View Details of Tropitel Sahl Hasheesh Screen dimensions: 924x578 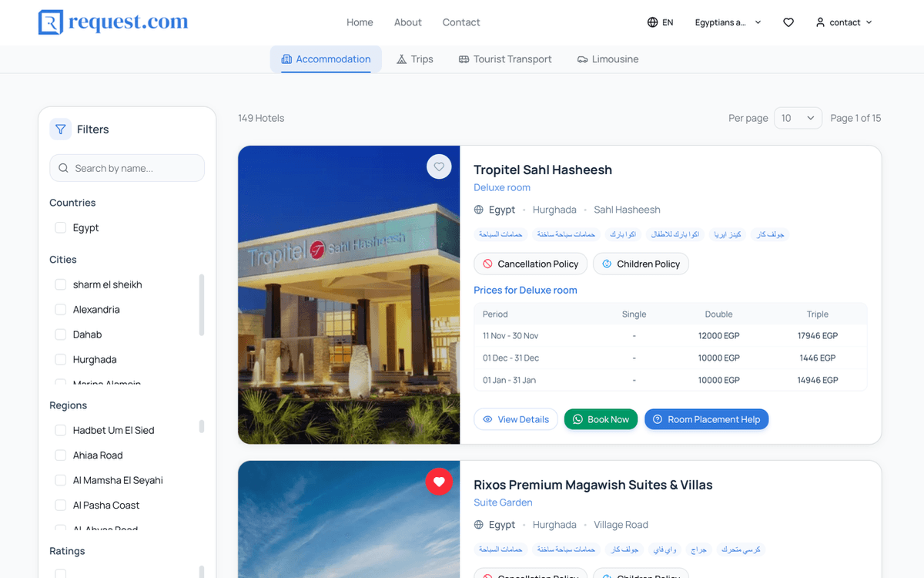[x=516, y=419]
